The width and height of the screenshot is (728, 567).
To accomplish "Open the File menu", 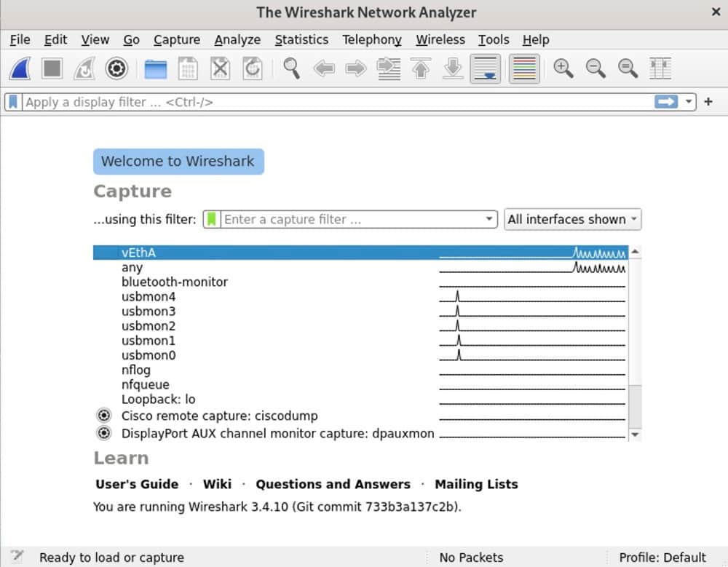I will tap(20, 40).
